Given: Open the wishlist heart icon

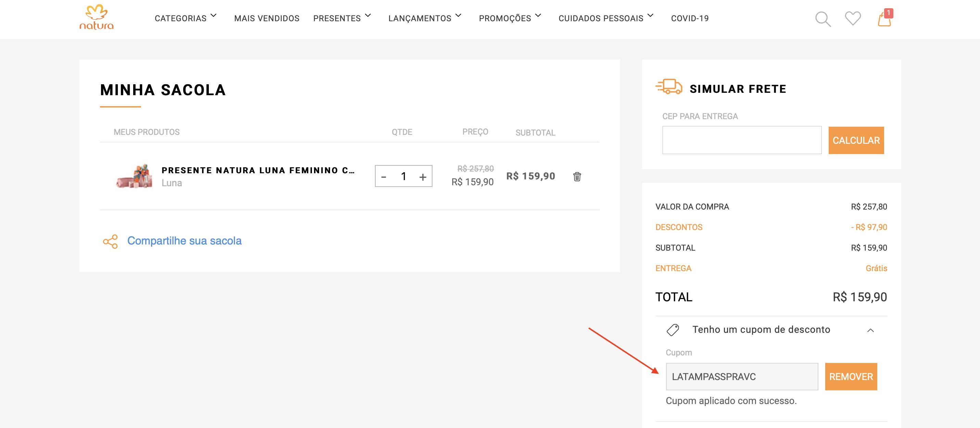Looking at the screenshot, I should point(853,18).
